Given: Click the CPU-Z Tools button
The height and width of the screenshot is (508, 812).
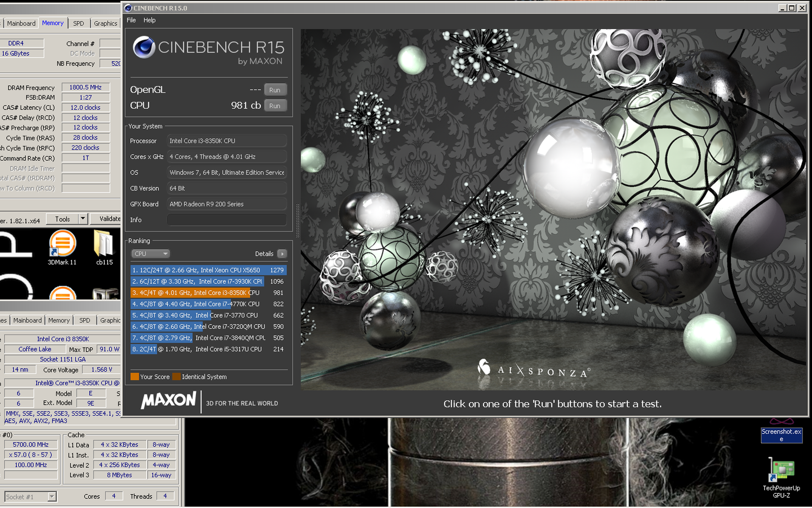Looking at the screenshot, I should [62, 219].
